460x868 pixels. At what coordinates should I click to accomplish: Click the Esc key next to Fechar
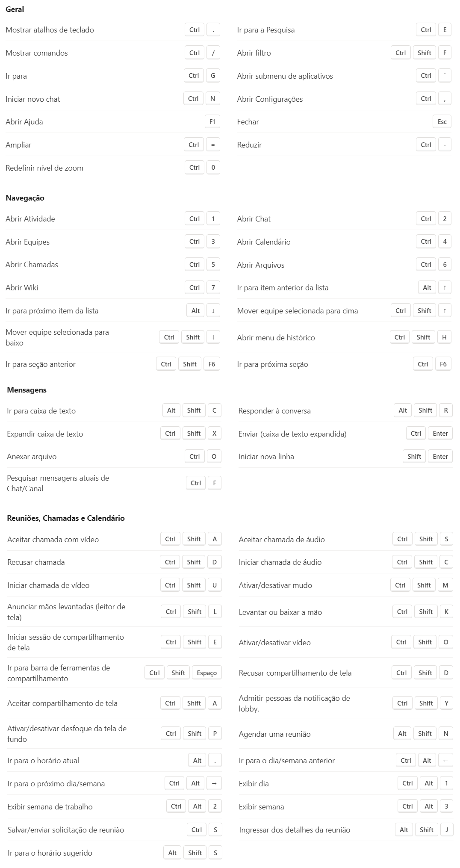pos(442,122)
